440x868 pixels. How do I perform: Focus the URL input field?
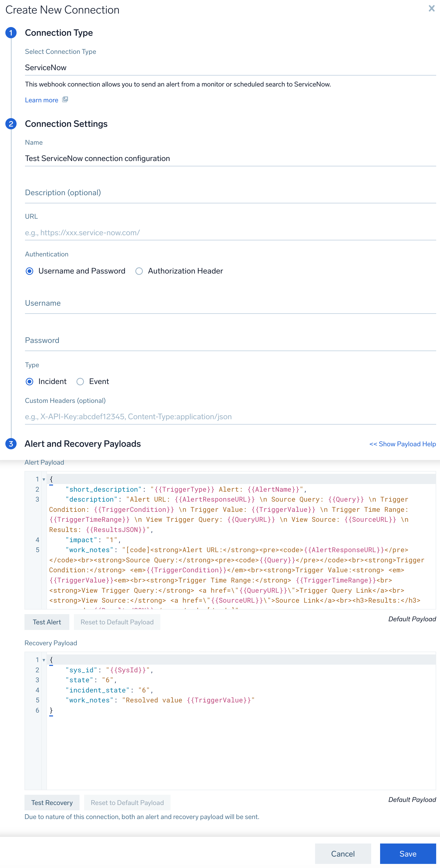230,232
